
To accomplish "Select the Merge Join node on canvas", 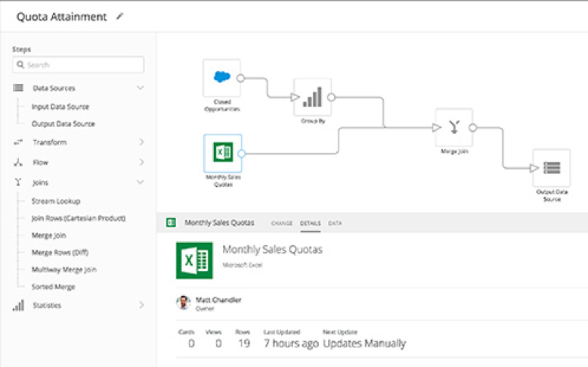I will [453, 127].
